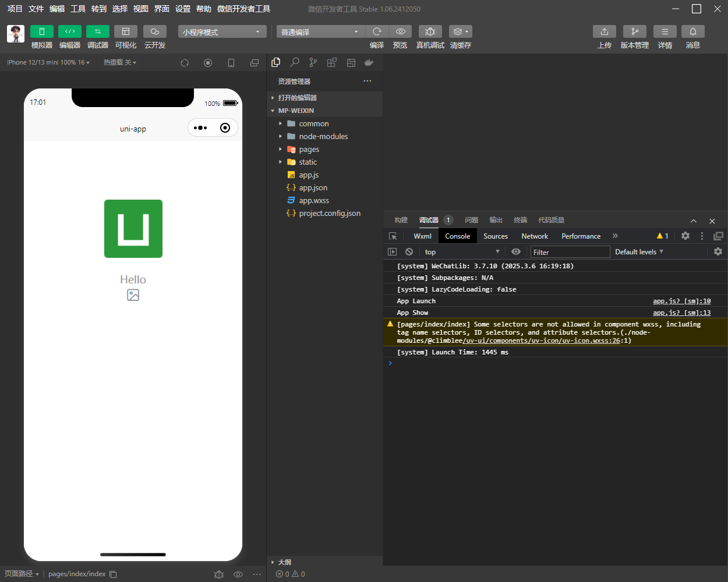
Task: Clear the console with the ban icon
Action: pyautogui.click(x=409, y=251)
